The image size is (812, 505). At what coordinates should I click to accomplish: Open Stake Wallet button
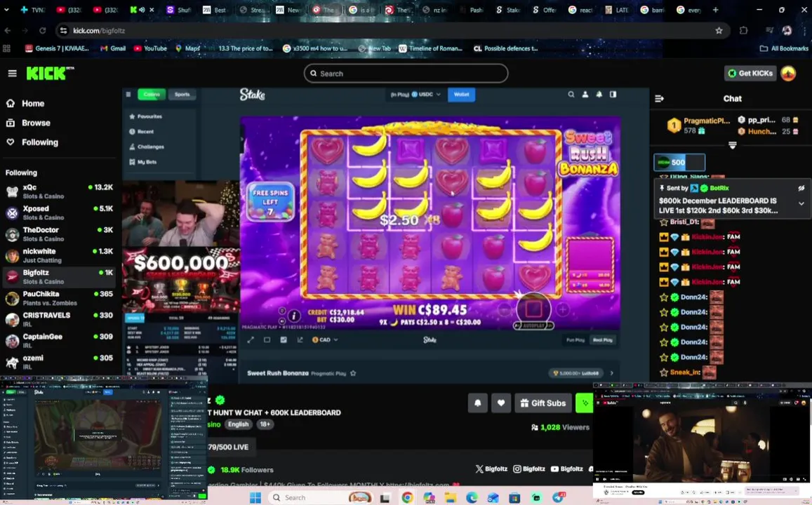point(461,95)
